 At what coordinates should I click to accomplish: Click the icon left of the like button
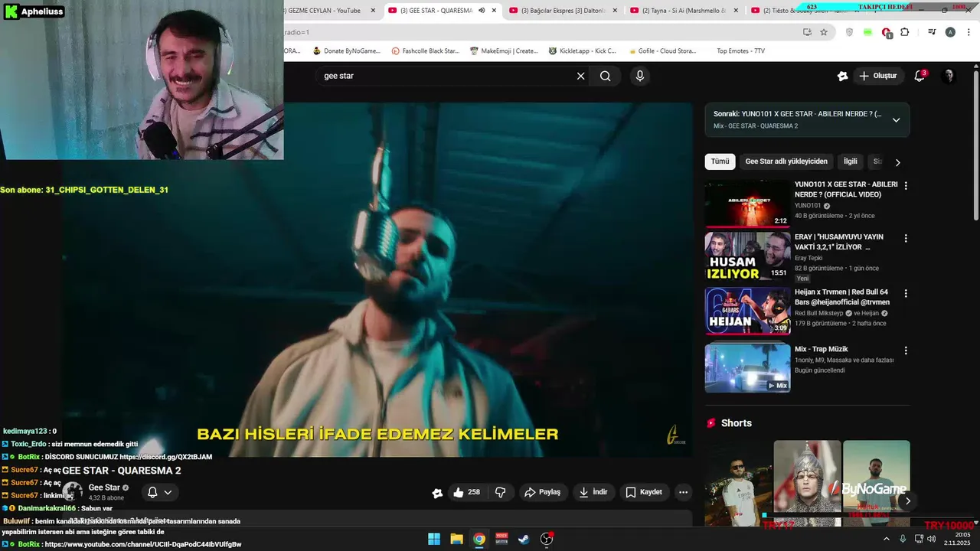pos(437,493)
